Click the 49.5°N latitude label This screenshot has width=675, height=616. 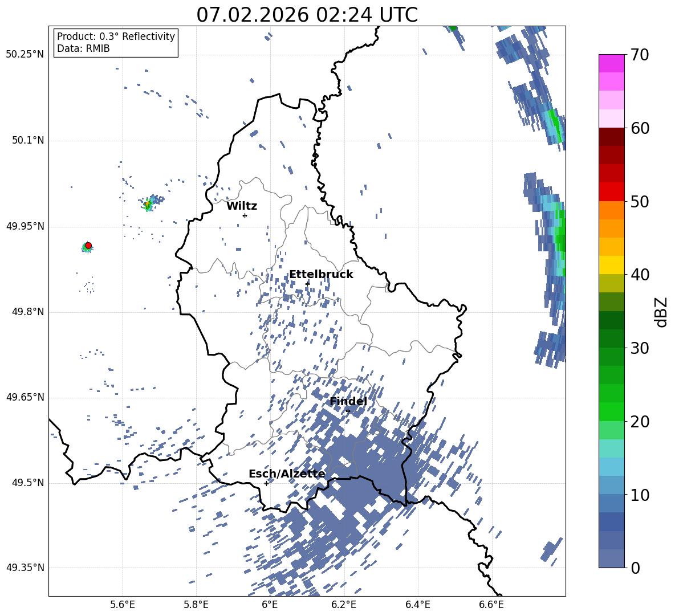[x=27, y=483]
